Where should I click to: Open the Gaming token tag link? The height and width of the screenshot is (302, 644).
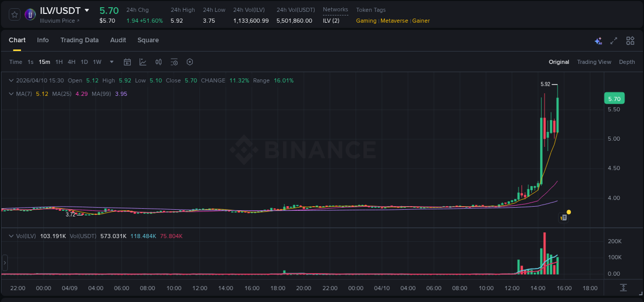(x=366, y=21)
